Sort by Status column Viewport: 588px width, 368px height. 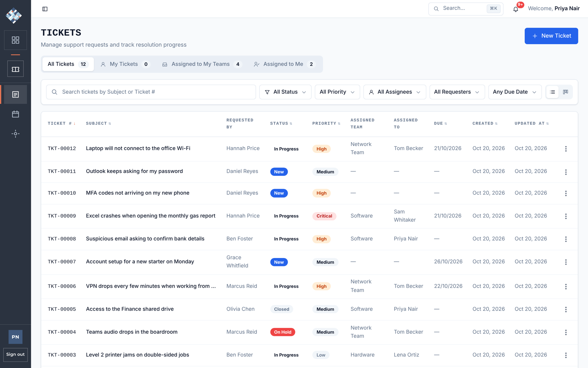[x=281, y=124]
